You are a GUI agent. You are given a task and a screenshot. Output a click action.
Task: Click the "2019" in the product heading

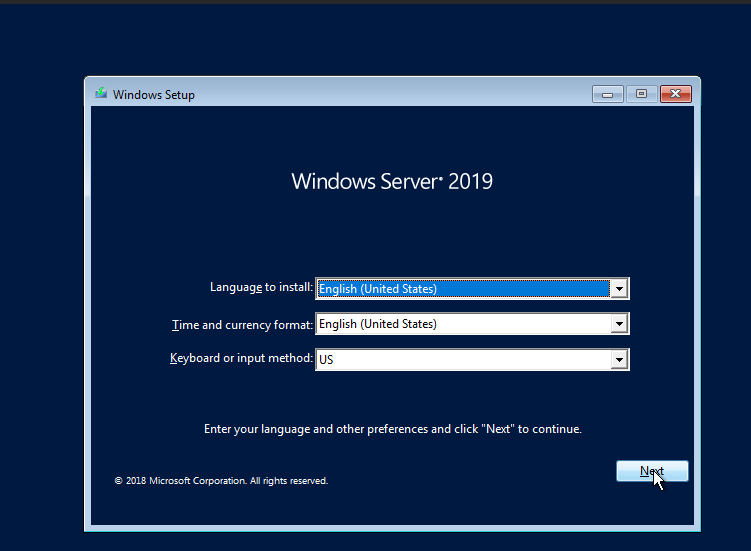click(470, 182)
